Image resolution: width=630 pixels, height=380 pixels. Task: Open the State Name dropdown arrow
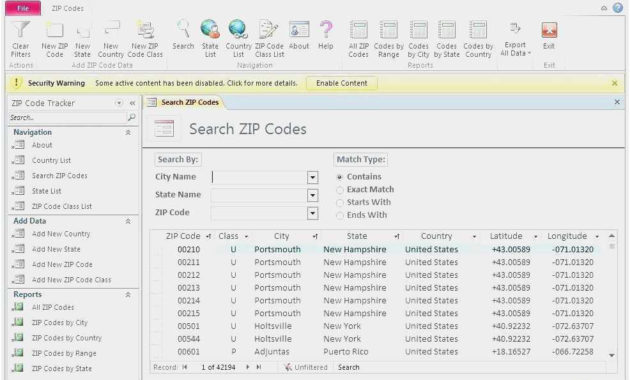[x=313, y=195]
